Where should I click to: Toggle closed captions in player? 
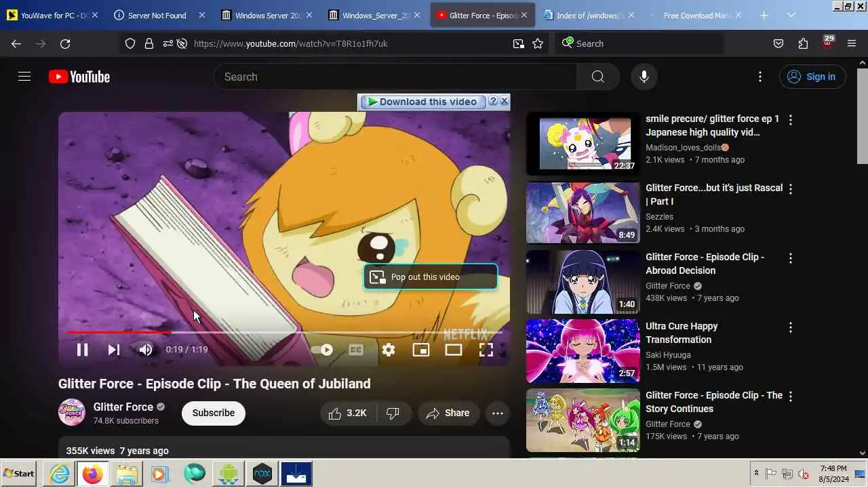[x=356, y=350]
